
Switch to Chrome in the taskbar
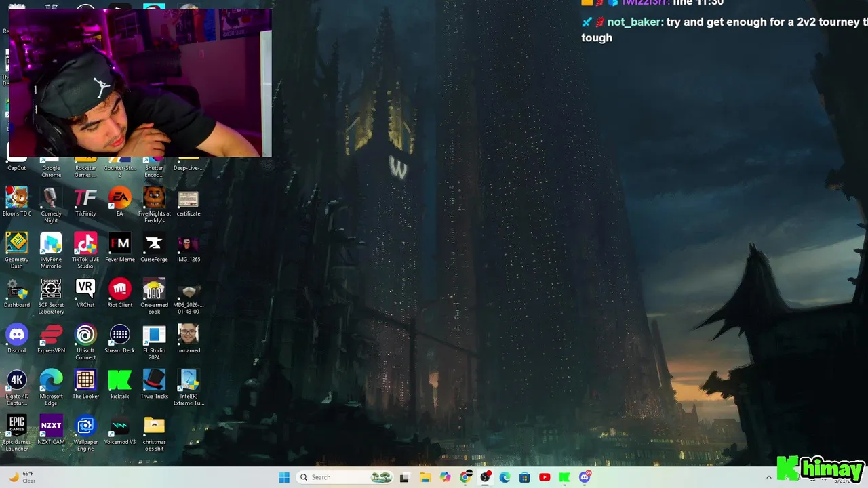(465, 477)
